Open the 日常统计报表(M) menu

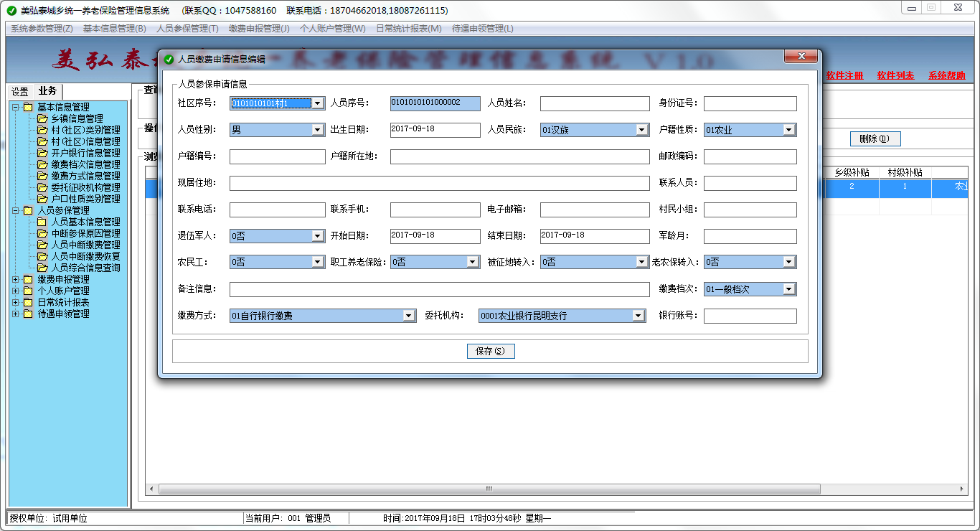pos(409,29)
